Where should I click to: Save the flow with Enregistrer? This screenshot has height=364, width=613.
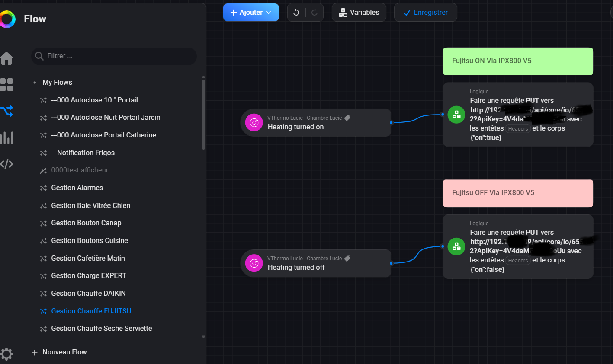coord(425,13)
